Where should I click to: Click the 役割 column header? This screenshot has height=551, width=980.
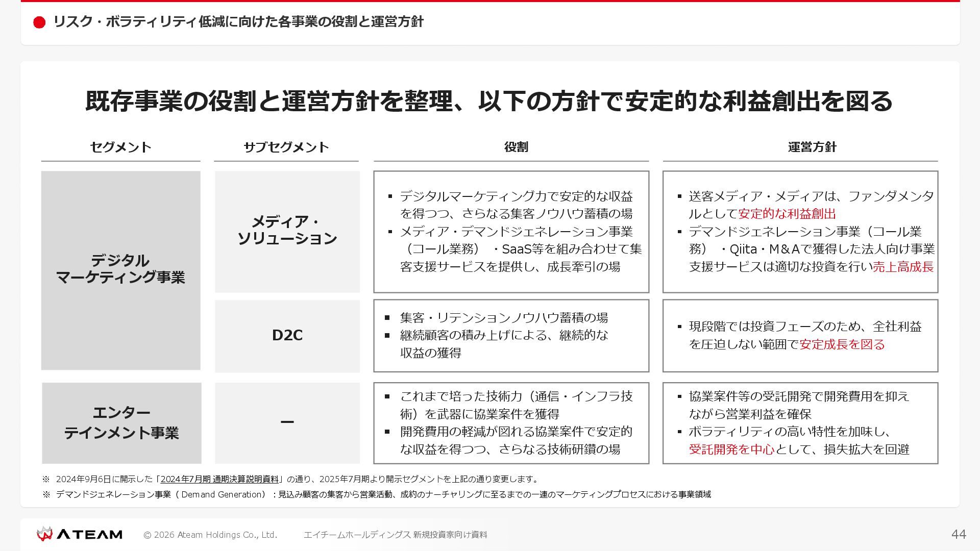[x=516, y=147]
